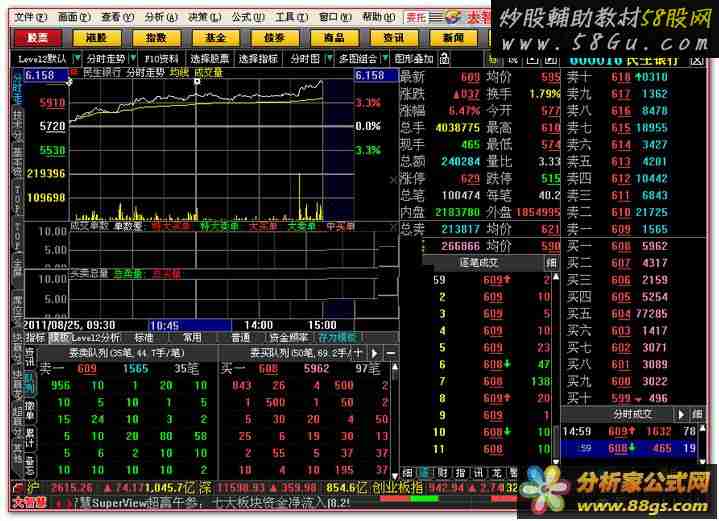Select the 累计 vertical side tab
The width and height of the screenshot is (719, 521).
[x=30, y=438]
